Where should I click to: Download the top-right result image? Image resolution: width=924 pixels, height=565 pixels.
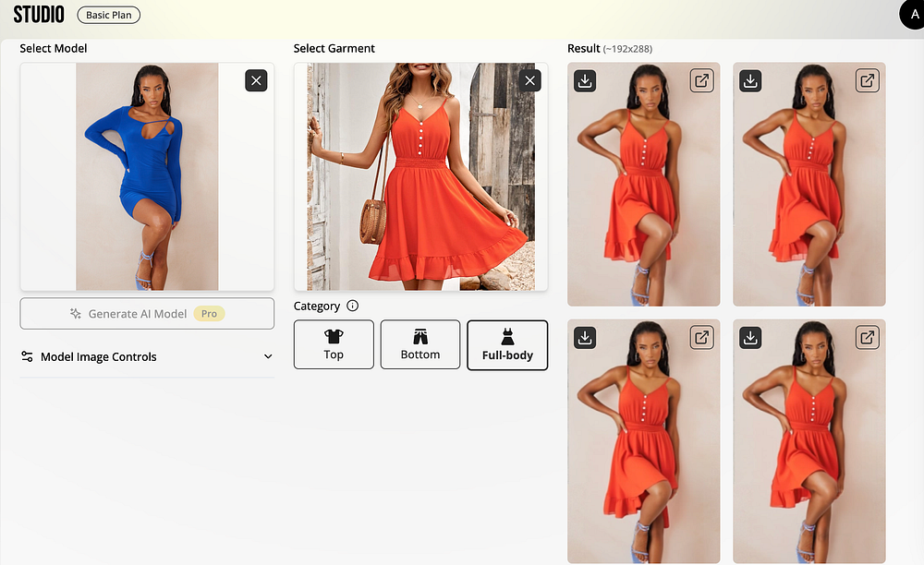pos(750,80)
